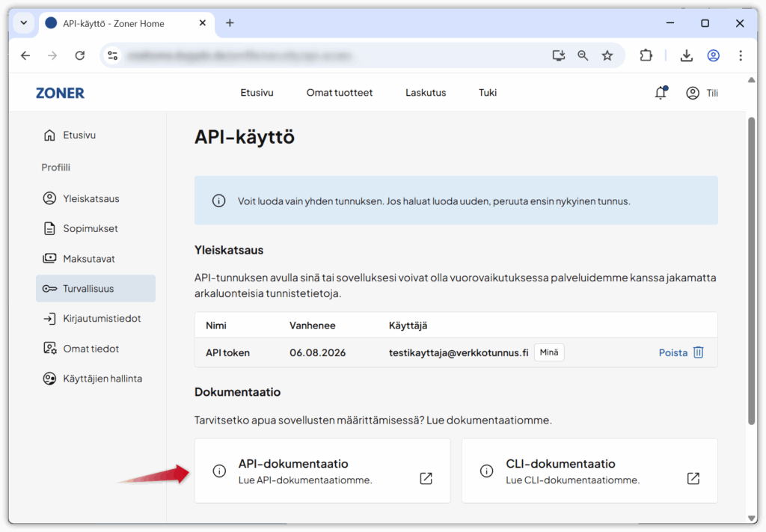Click Poista to delete API token
766x532 pixels.
tap(672, 352)
